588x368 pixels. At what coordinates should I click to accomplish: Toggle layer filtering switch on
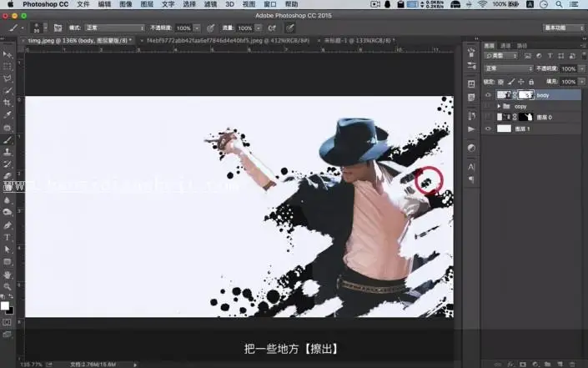click(584, 56)
